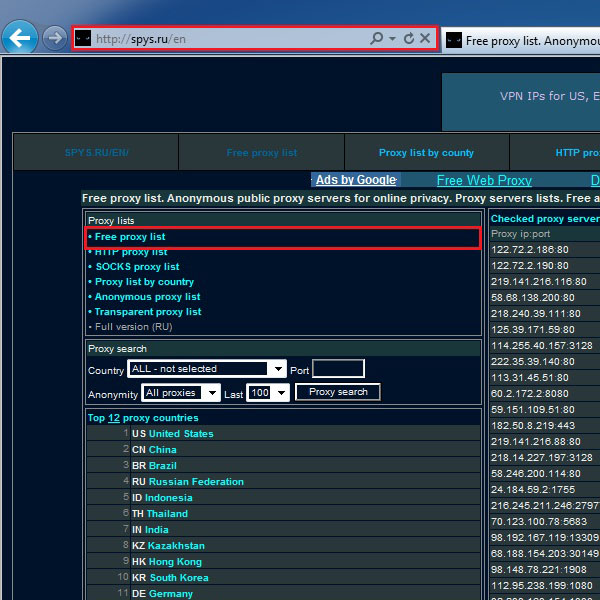Open Free proxy list in top navigation

click(x=262, y=153)
